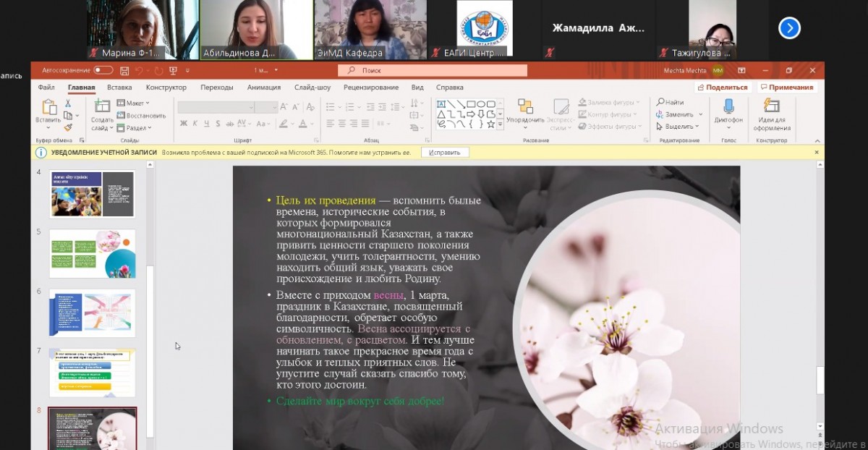Toggle the Автосохранение switch
The image size is (868, 450).
tap(103, 70)
